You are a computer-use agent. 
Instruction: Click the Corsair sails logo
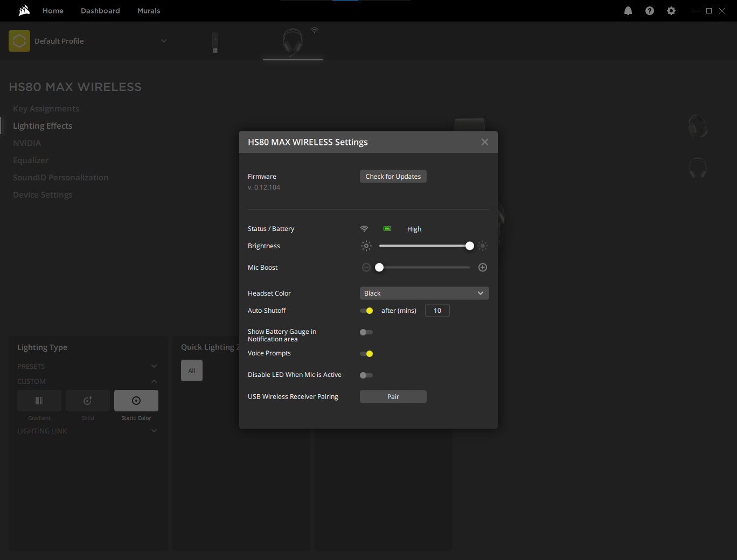[24, 11]
